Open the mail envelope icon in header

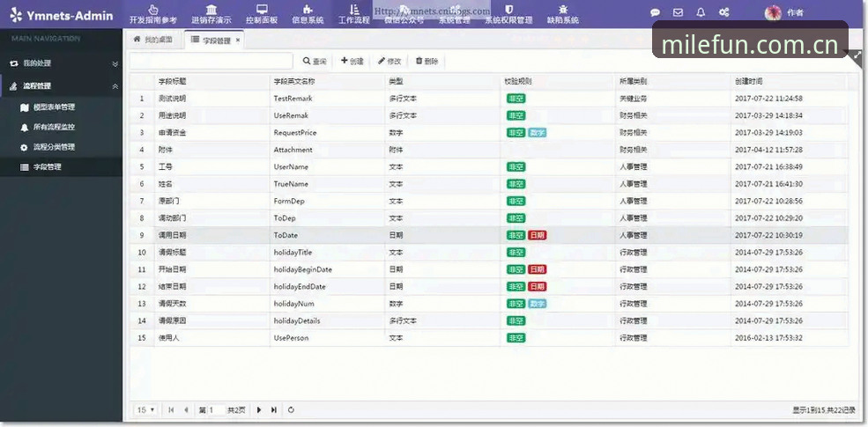(678, 12)
